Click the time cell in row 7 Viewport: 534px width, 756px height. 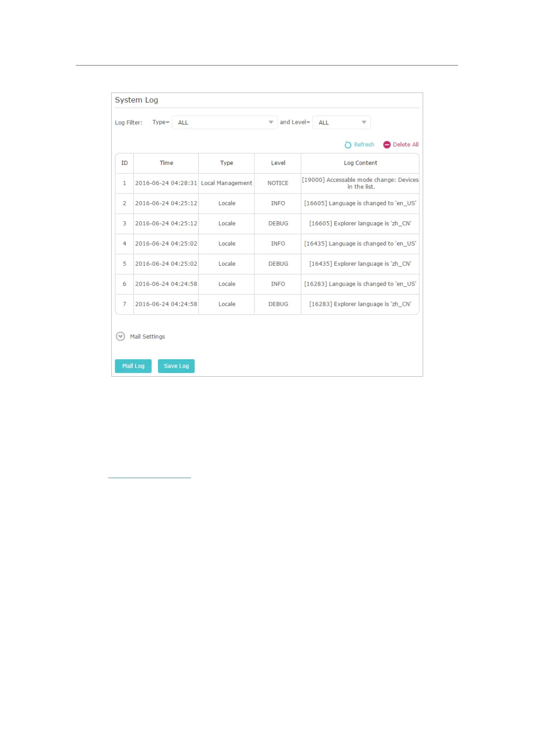166,304
